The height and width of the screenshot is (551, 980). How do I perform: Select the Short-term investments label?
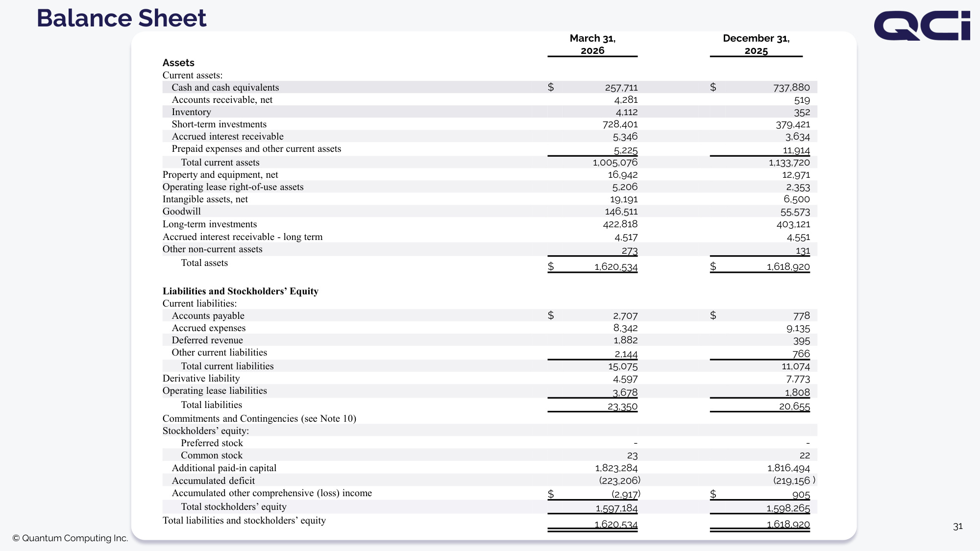(x=219, y=124)
